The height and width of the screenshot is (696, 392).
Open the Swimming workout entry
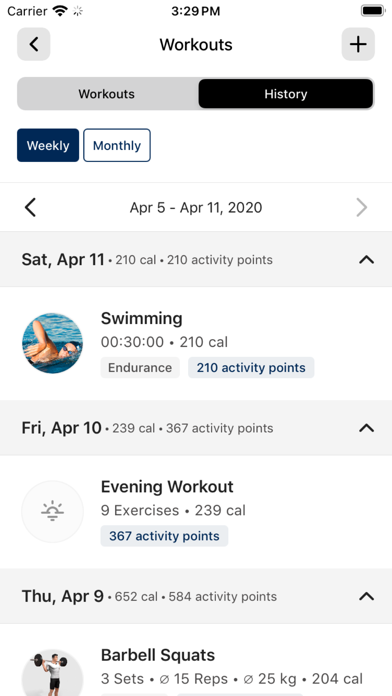(196, 343)
